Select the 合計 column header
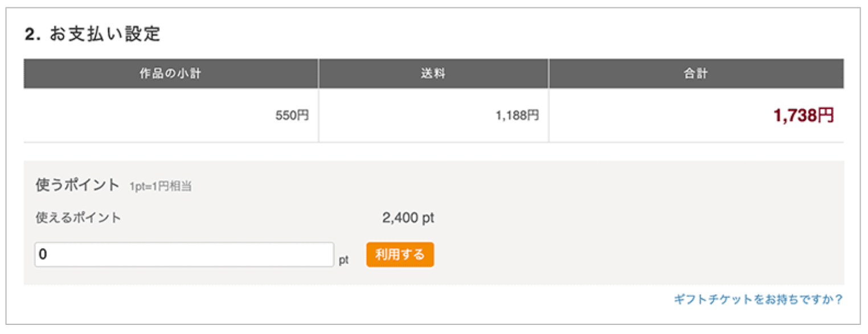The width and height of the screenshot is (868, 334). click(x=695, y=74)
